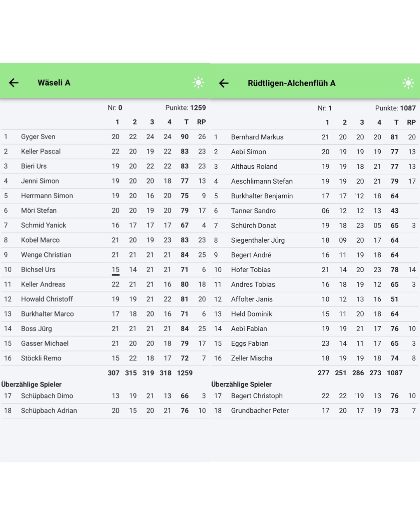The height and width of the screenshot is (525, 420).
Task: Click the RP column header for Wäseli A
Action: tap(201, 122)
